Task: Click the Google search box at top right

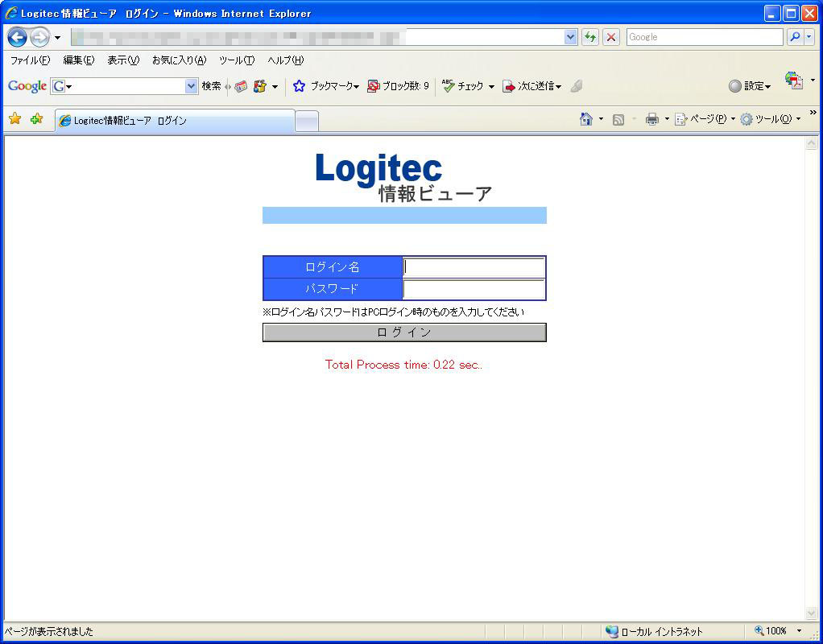Action: [705, 37]
